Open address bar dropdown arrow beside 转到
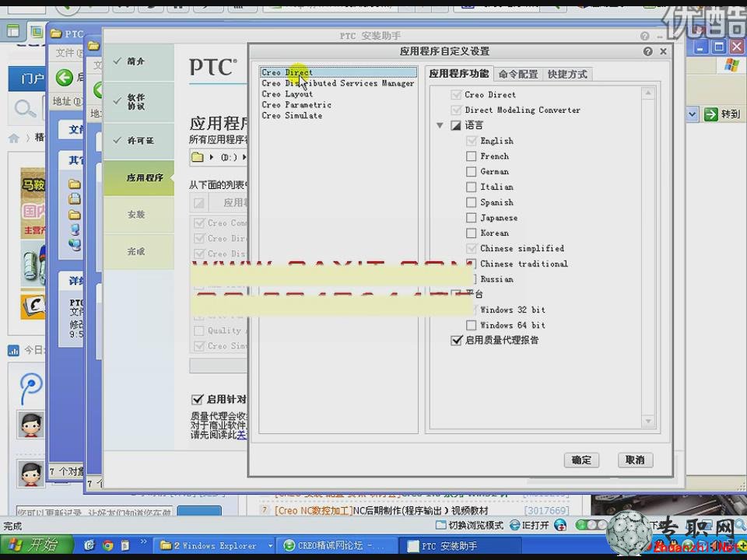 tap(693, 114)
